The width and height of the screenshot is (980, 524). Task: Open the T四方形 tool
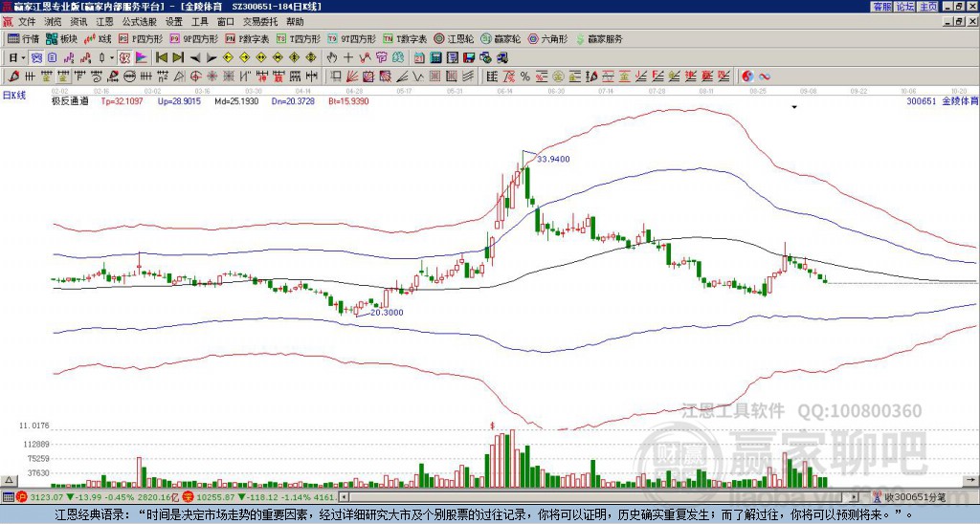coord(299,38)
